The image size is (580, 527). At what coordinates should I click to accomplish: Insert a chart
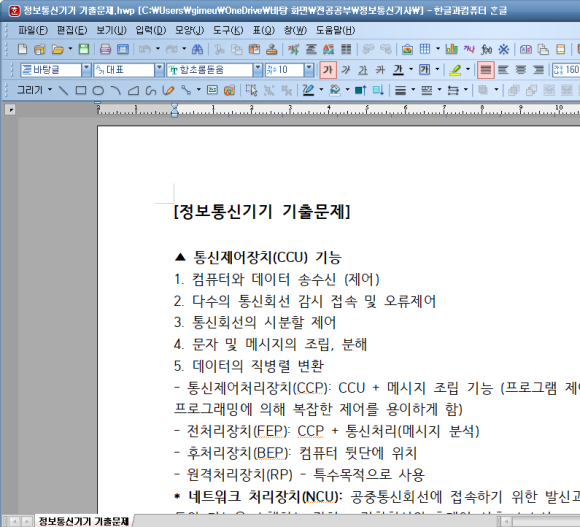point(451,49)
